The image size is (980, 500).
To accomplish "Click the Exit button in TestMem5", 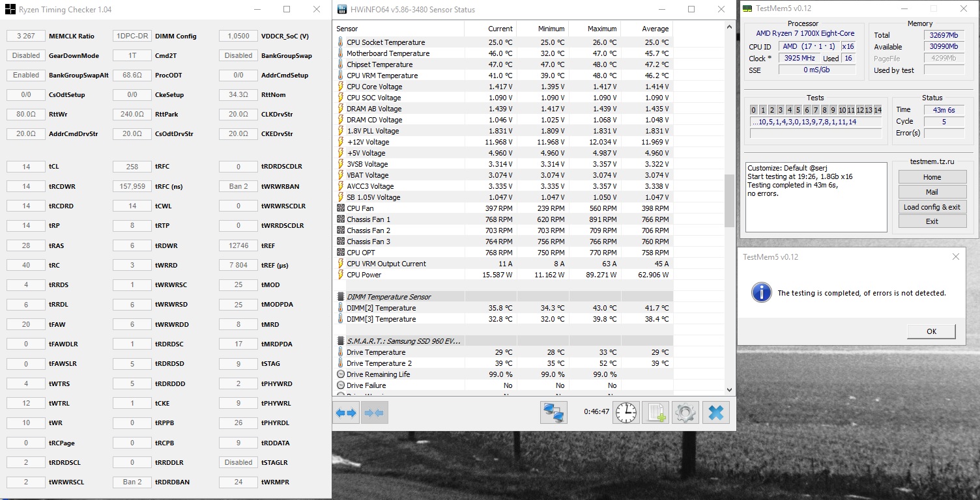I will click(932, 221).
